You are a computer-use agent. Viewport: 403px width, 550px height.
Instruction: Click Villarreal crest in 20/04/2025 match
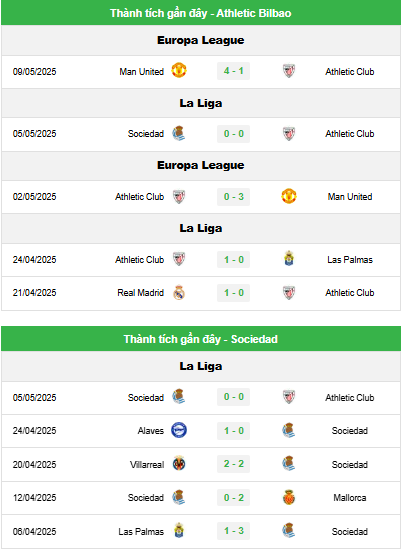pyautogui.click(x=179, y=464)
